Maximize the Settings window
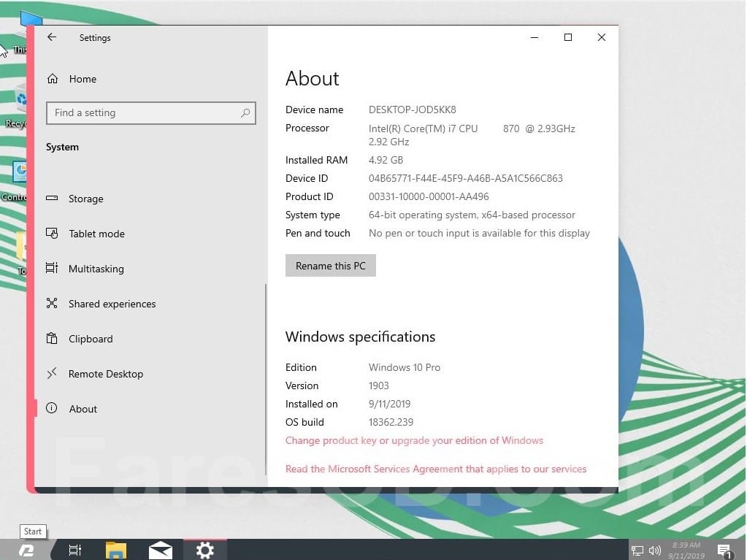This screenshot has width=747, height=560. tap(568, 37)
